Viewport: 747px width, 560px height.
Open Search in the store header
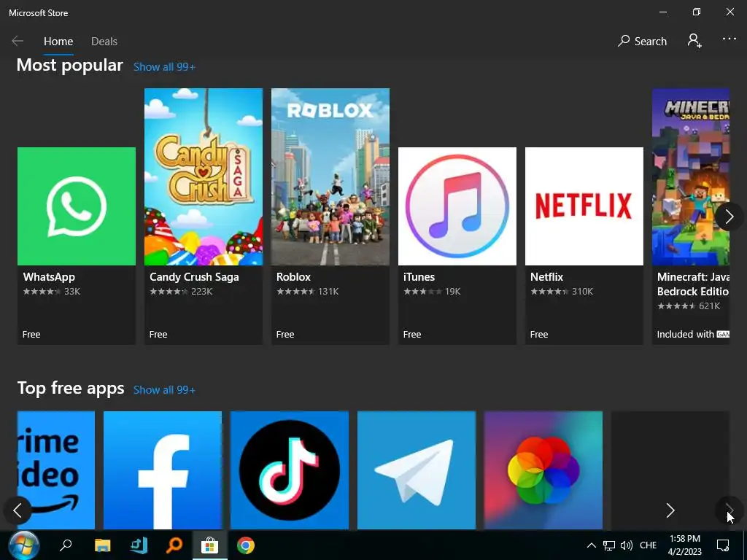(x=642, y=41)
